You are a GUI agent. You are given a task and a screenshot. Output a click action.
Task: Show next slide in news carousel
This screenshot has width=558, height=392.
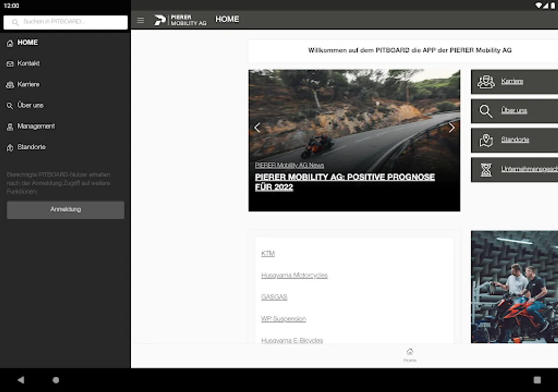tap(452, 128)
